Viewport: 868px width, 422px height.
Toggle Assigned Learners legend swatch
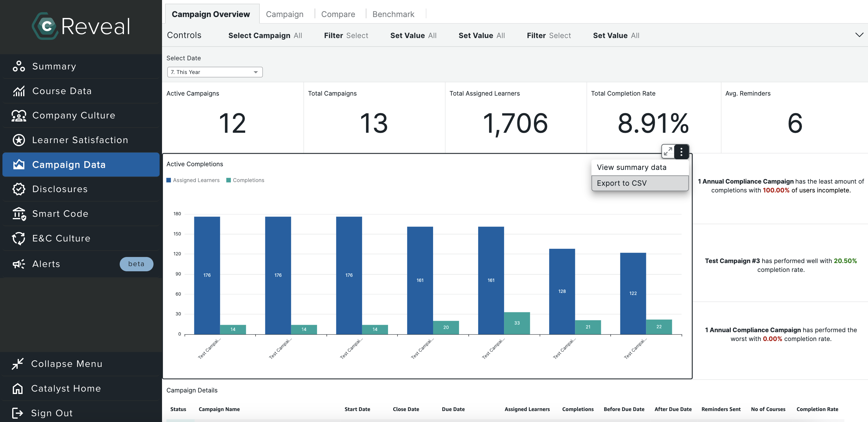168,180
